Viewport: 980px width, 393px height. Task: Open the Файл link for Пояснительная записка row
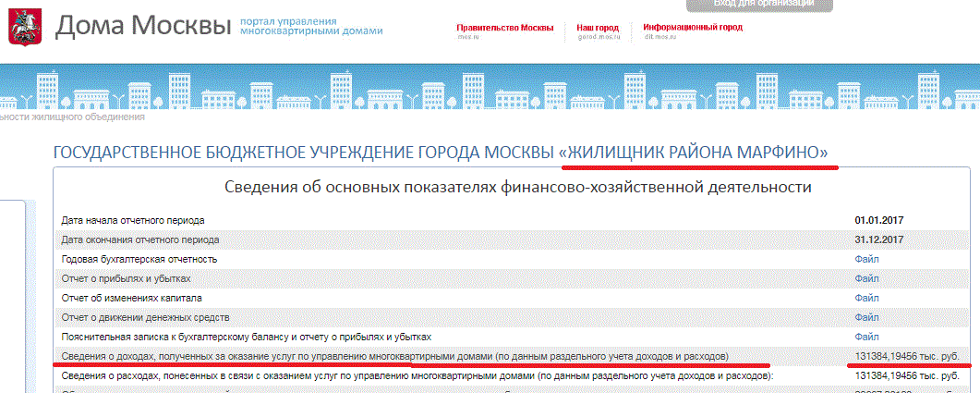(x=866, y=337)
